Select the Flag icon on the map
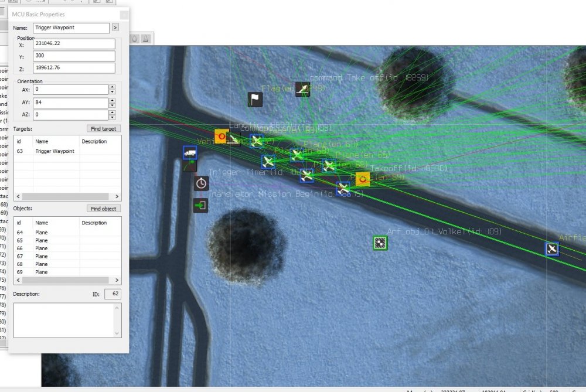This screenshot has height=392, width=586. pos(254,98)
